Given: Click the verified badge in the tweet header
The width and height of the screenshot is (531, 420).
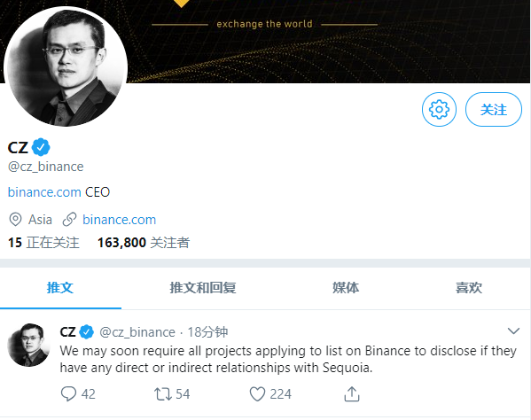Looking at the screenshot, I should [86, 331].
